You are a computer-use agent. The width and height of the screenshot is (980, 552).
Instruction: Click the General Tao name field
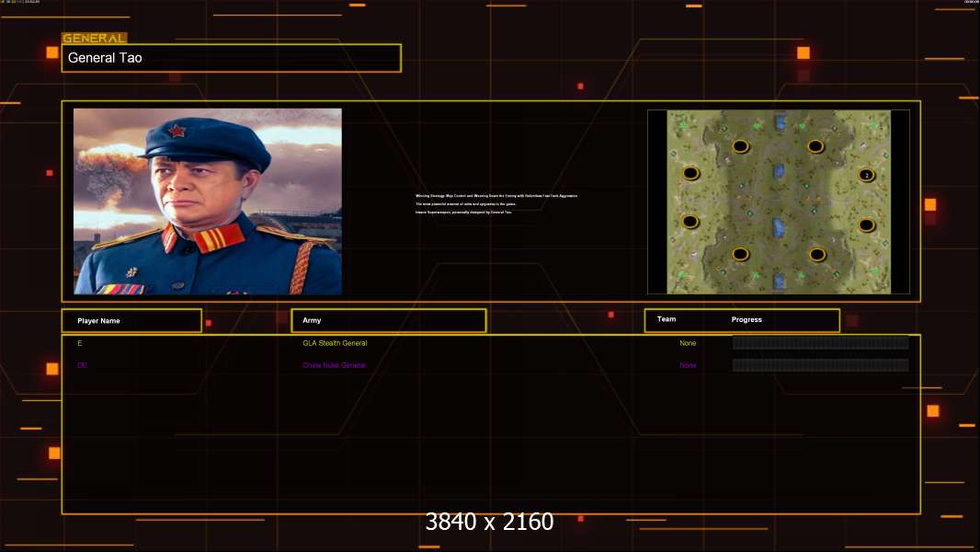pyautogui.click(x=232, y=58)
